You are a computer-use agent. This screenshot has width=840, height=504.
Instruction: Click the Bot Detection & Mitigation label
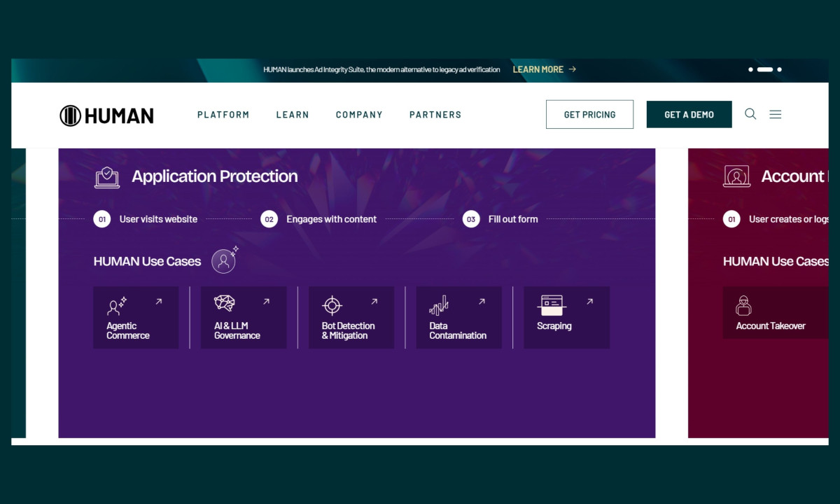click(x=348, y=330)
